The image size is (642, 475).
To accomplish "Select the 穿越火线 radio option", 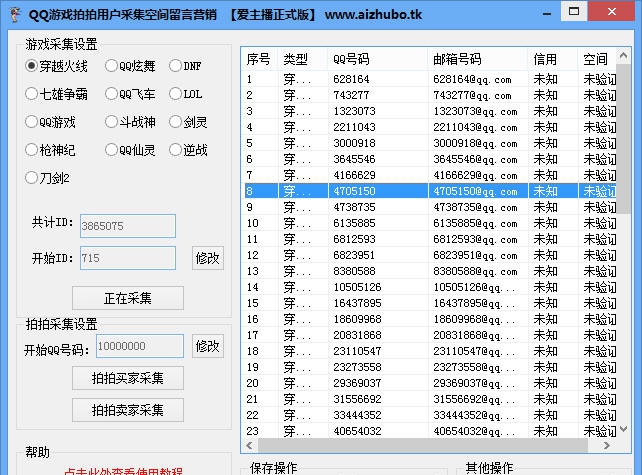I will 56,66.
